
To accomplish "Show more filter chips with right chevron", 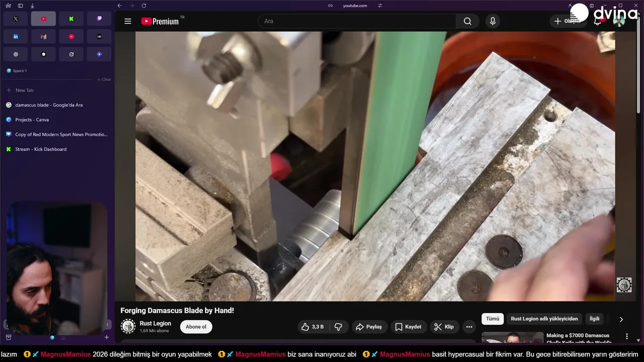I will [621, 319].
